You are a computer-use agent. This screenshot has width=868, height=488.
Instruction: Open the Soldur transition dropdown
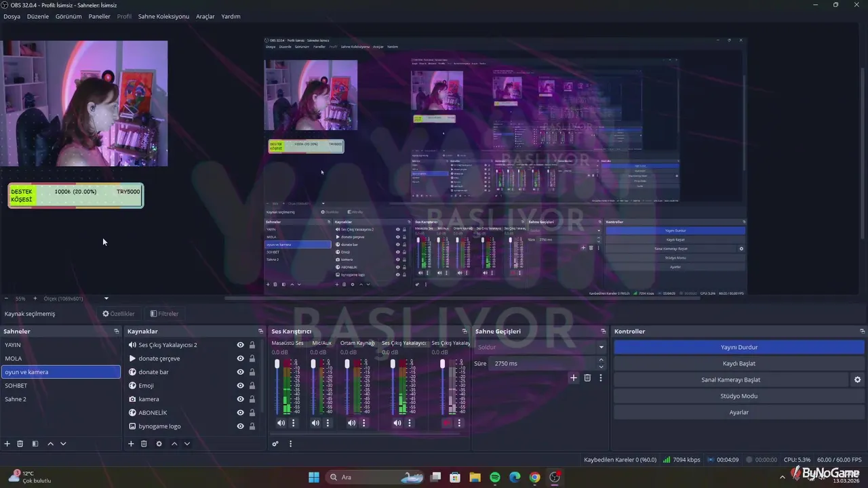540,347
